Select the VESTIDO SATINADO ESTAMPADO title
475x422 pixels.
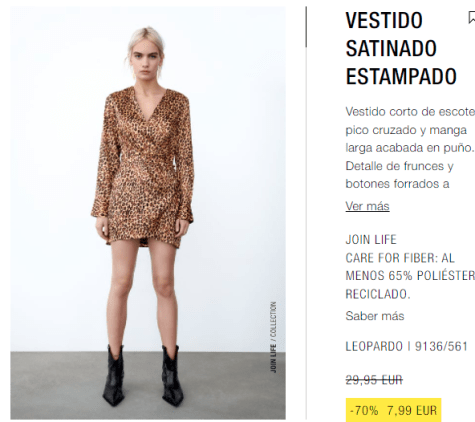401,48
